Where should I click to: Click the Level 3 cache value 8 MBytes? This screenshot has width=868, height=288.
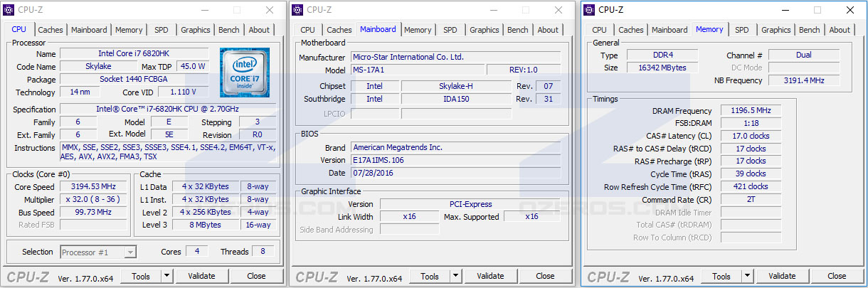click(206, 225)
